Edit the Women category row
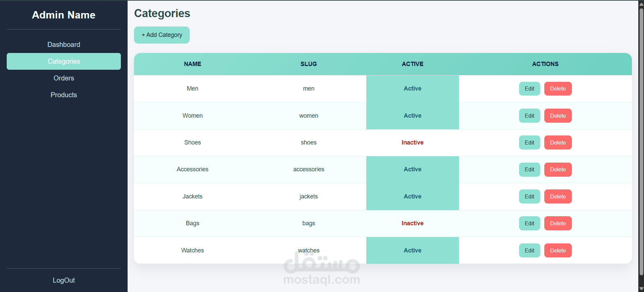The image size is (644, 292). tap(529, 116)
